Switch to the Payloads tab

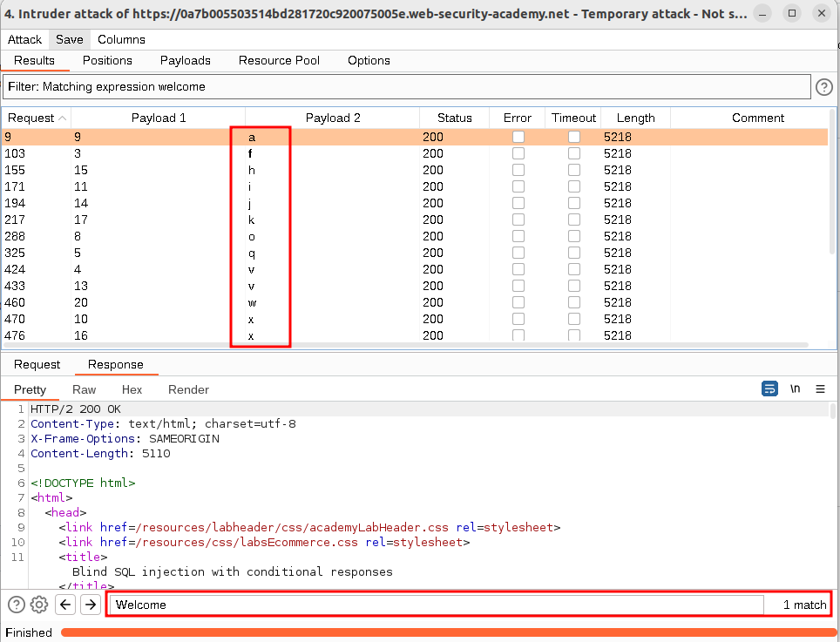186,60
